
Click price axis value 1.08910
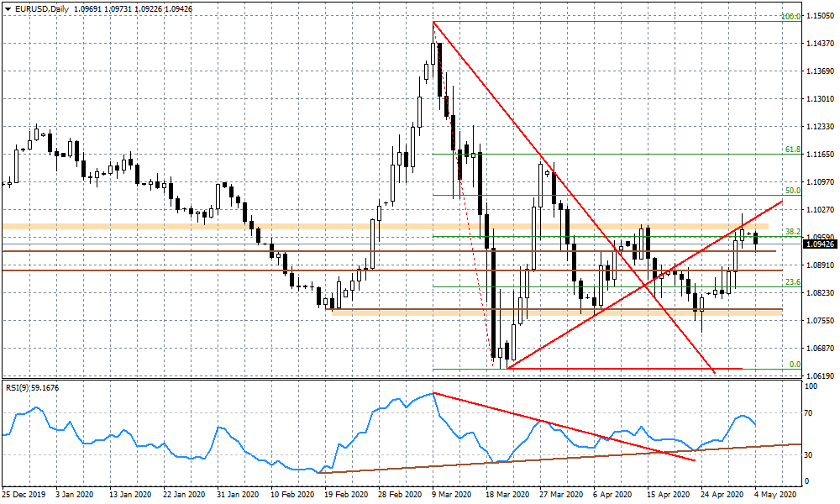[x=820, y=265]
